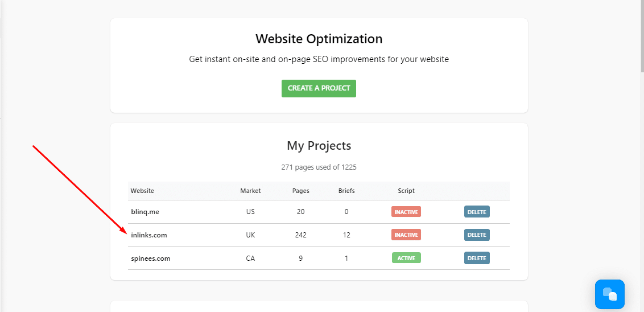Open the inlinks.com project
Viewport: 644px width, 312px height.
point(149,235)
